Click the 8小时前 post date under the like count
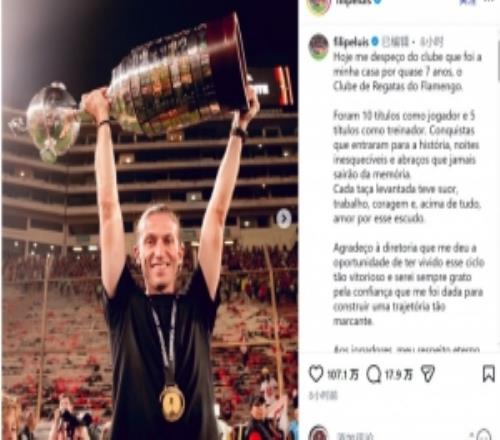The width and height of the screenshot is (500, 440). point(323,395)
